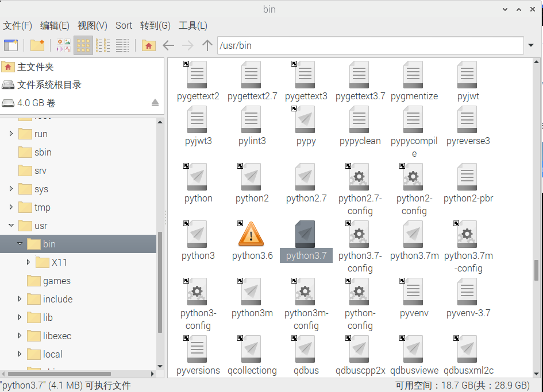Collapse the usr folder tree node
Viewport: 543px width, 392px height.
(x=11, y=225)
